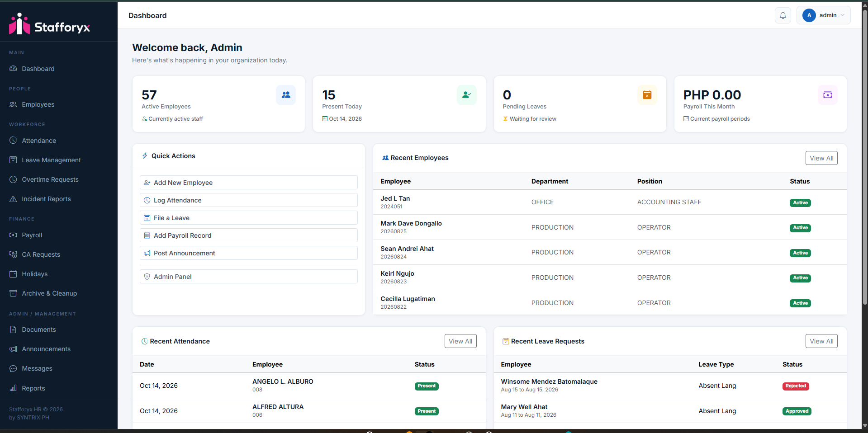868x433 pixels.
Task: Click the Archive & Cleanup box icon
Action: click(x=13, y=293)
